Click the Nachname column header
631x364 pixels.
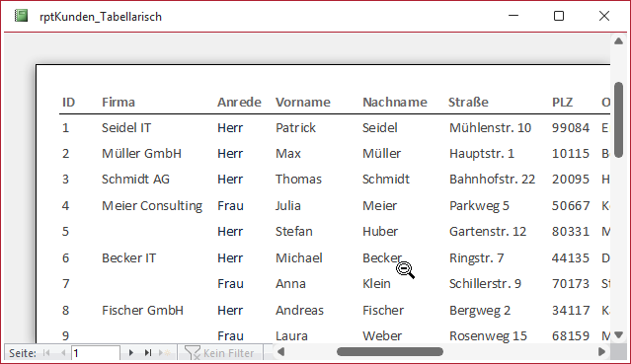[x=395, y=103]
